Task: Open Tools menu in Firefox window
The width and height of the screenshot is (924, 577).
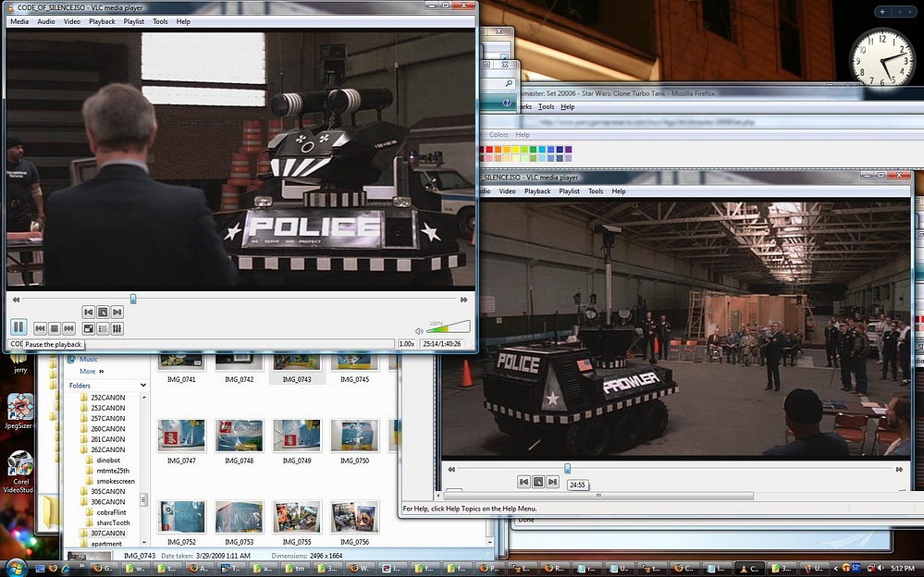Action: click(547, 106)
